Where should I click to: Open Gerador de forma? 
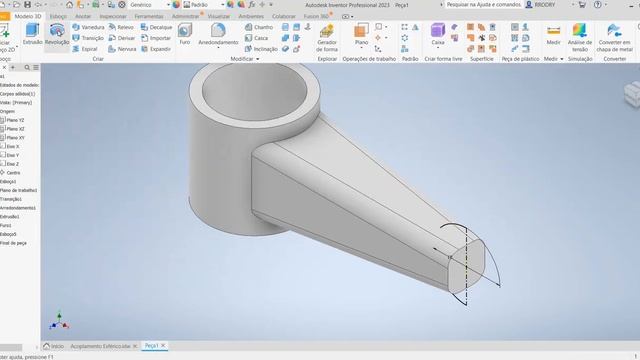coord(327,38)
